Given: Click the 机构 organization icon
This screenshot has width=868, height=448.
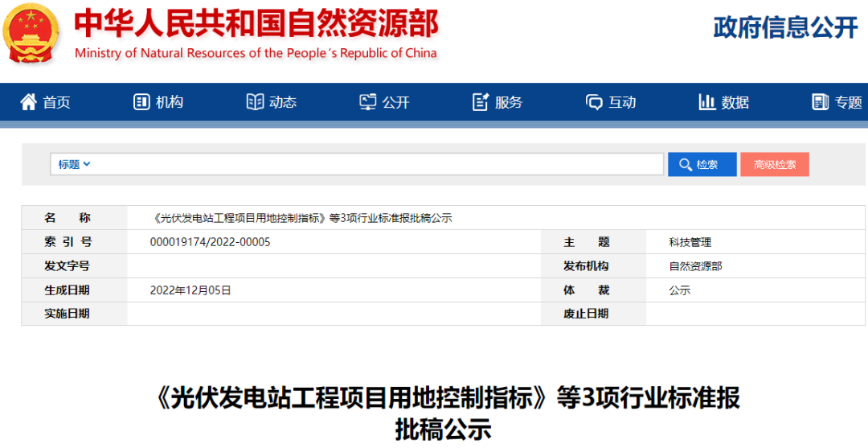Looking at the screenshot, I should click(x=141, y=102).
